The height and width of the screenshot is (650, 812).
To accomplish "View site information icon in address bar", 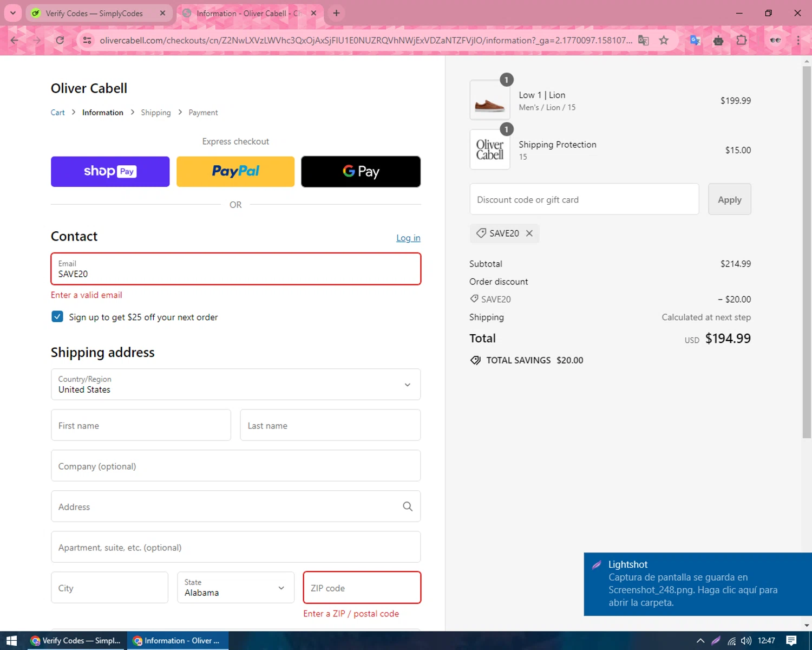I will tap(87, 40).
